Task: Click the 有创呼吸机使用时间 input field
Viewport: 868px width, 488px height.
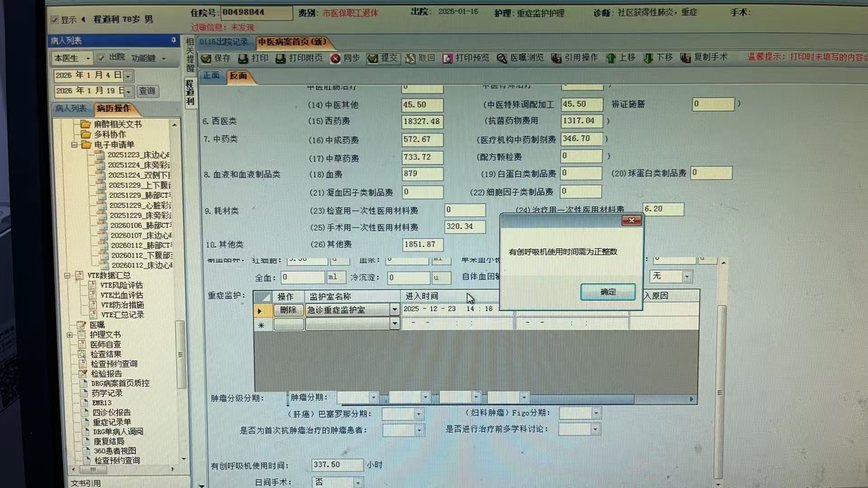Action: (x=336, y=465)
